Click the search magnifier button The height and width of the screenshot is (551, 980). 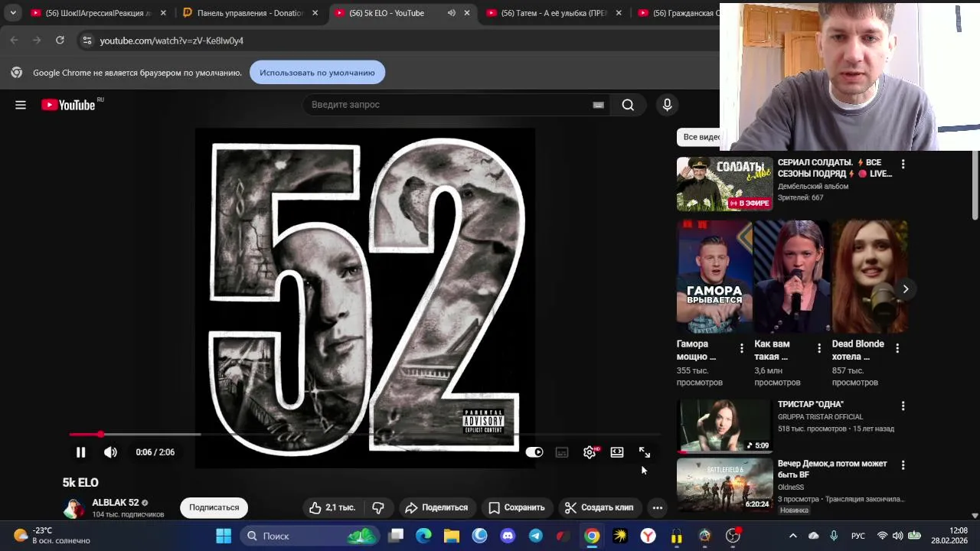pos(628,105)
